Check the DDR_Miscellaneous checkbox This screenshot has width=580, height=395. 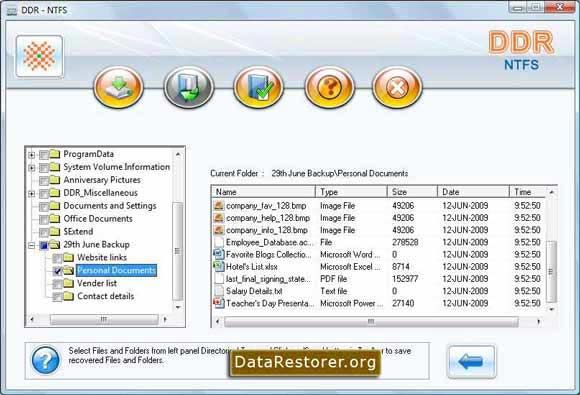(x=44, y=193)
